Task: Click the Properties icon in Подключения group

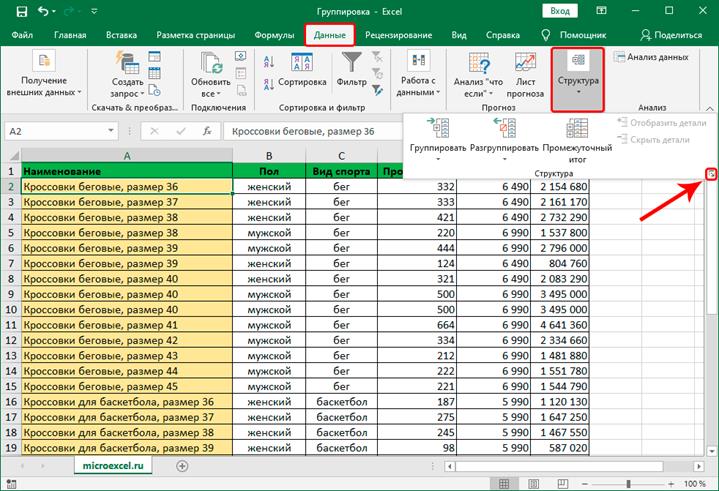Action: (241, 73)
